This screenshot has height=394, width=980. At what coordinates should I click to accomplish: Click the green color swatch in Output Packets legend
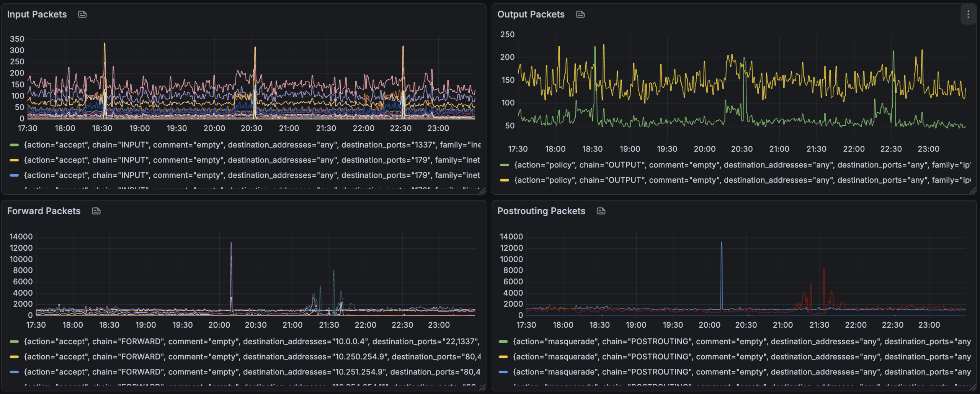point(505,165)
